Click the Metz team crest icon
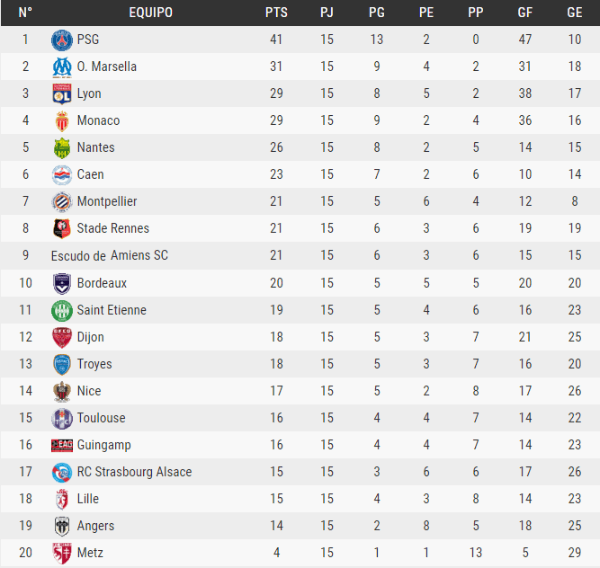 coord(62,553)
